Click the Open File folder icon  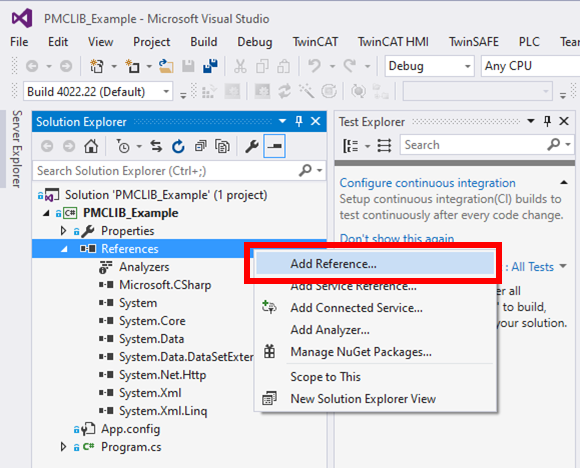coord(166,66)
